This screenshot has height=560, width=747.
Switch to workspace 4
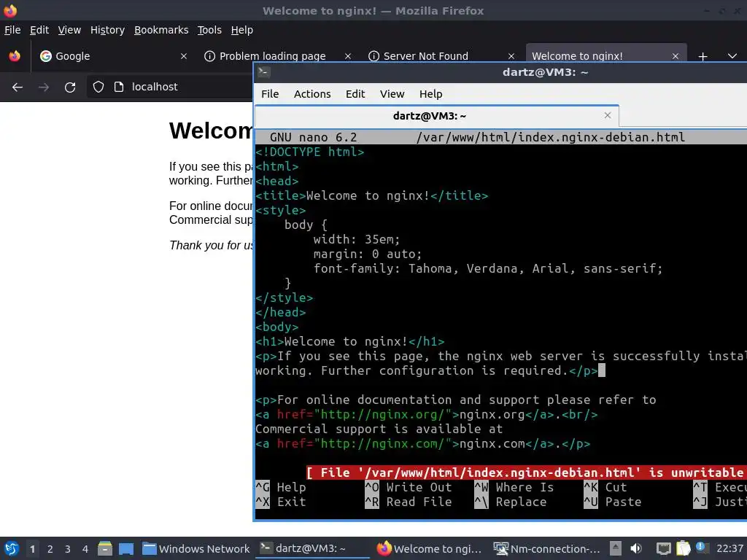(85, 548)
